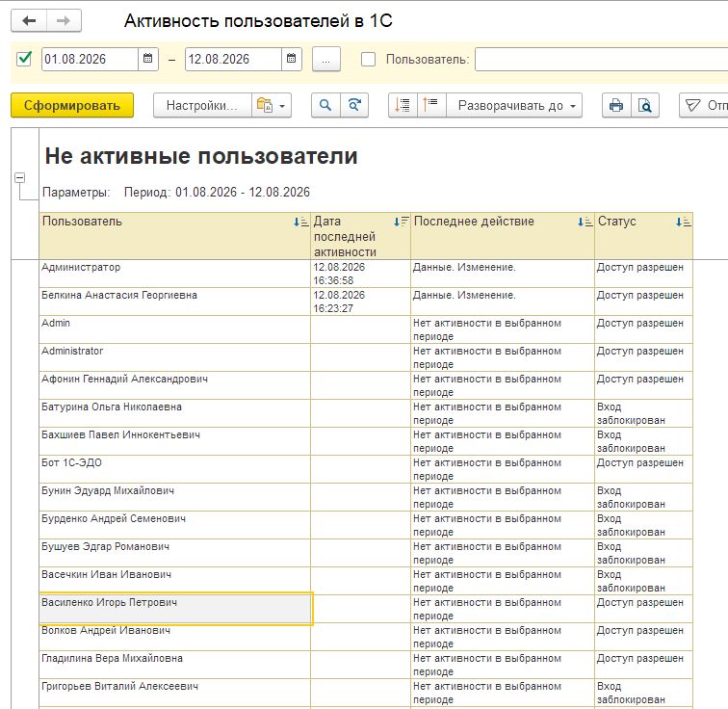Click the magnifier search icon
The image size is (728, 709).
tap(325, 105)
